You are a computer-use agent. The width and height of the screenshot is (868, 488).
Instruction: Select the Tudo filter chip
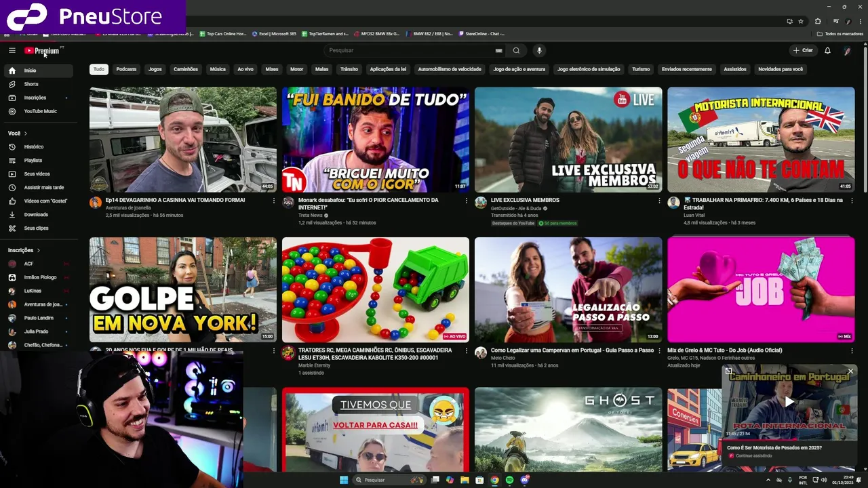tap(99, 69)
